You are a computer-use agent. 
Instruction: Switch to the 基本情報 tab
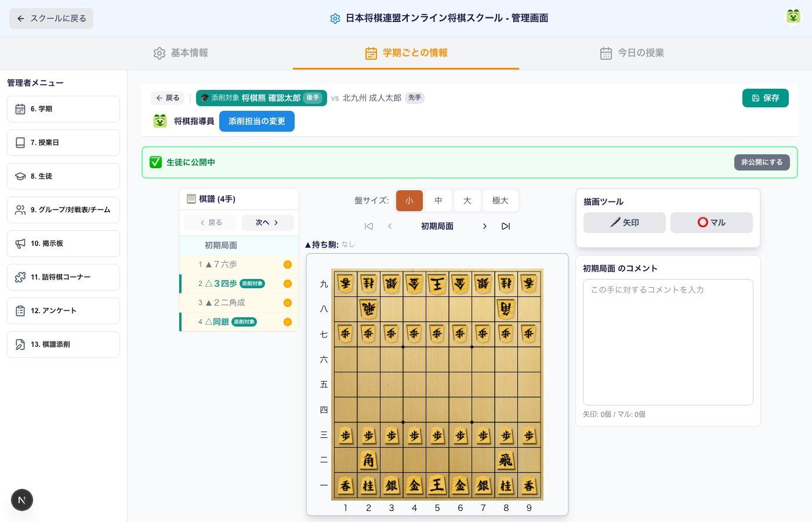pyautogui.click(x=180, y=53)
